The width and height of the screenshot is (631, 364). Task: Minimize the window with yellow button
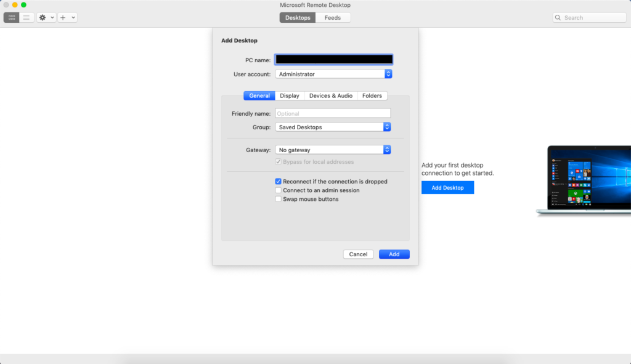(15, 5)
